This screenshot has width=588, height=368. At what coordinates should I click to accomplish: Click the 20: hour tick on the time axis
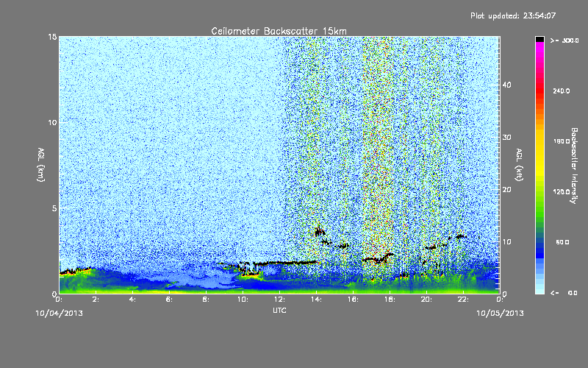pyautogui.click(x=427, y=300)
